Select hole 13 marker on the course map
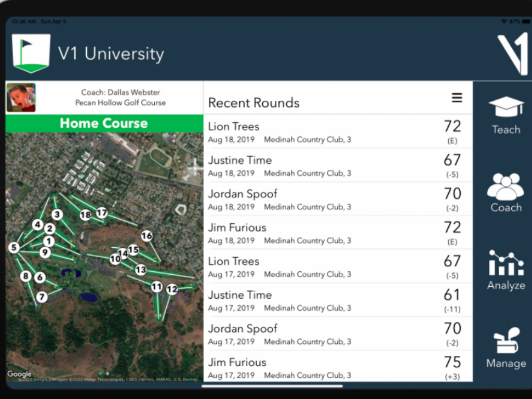 141,270
